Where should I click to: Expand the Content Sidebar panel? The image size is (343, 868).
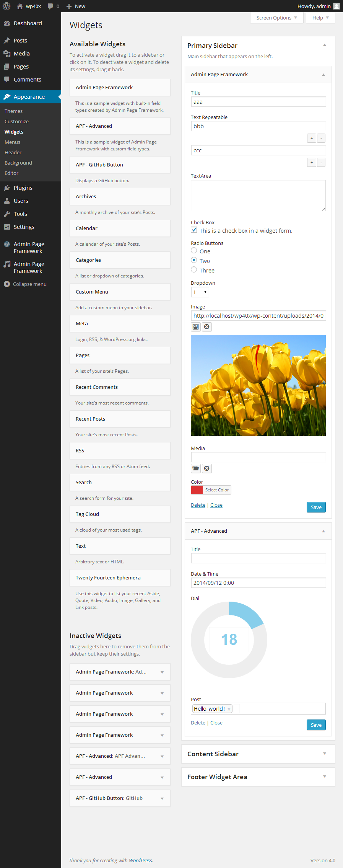258,754
